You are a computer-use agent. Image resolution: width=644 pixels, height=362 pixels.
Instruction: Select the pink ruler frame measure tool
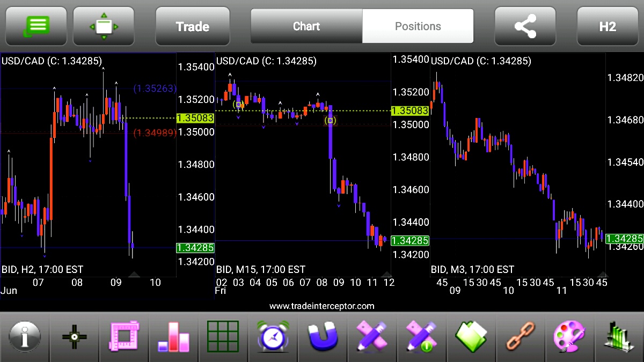pyautogui.click(x=124, y=337)
